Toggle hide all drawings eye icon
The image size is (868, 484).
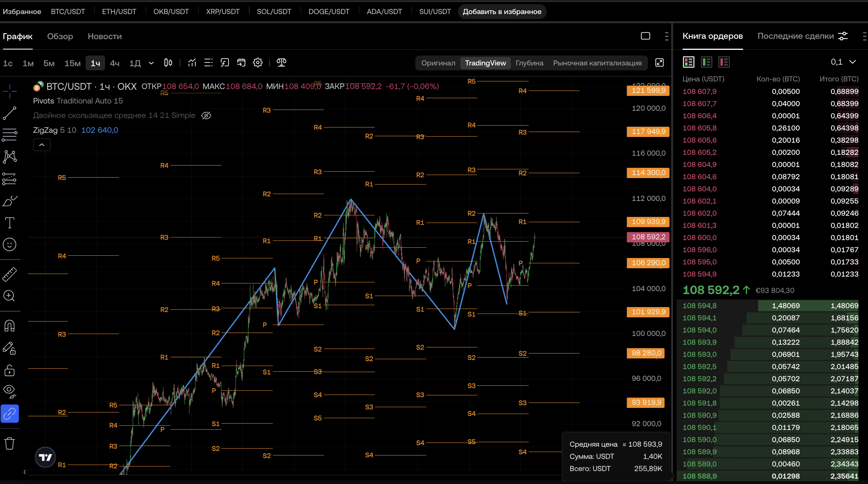(x=10, y=391)
